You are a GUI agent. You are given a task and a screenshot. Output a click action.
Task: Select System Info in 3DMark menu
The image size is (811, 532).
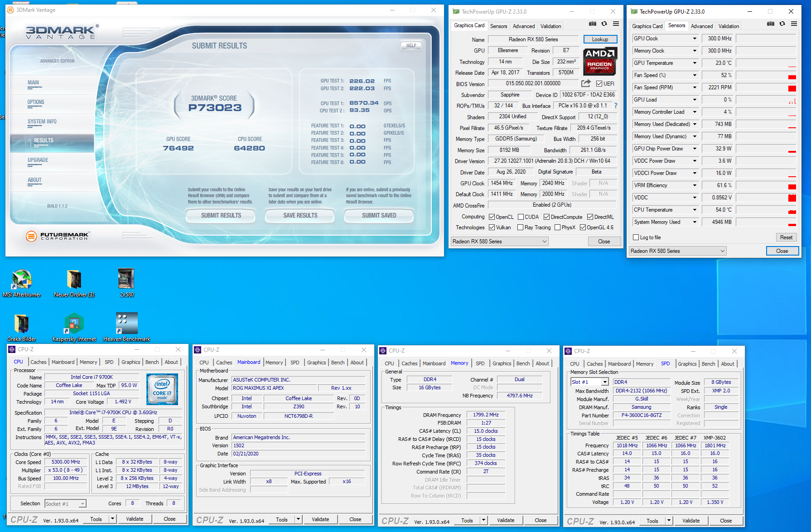[x=42, y=121]
